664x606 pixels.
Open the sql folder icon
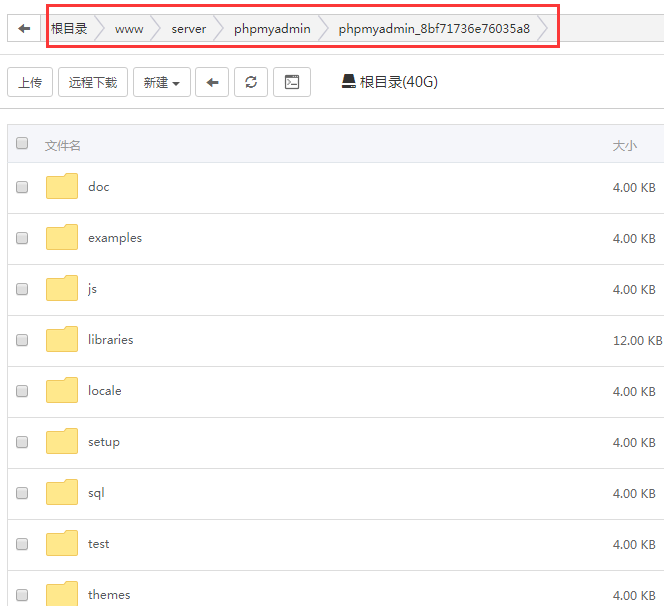click(x=62, y=492)
